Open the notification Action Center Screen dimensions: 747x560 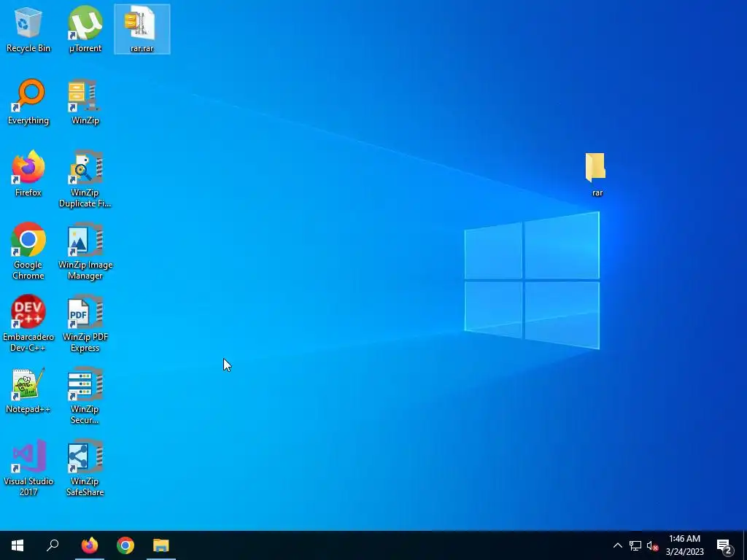[724, 545]
